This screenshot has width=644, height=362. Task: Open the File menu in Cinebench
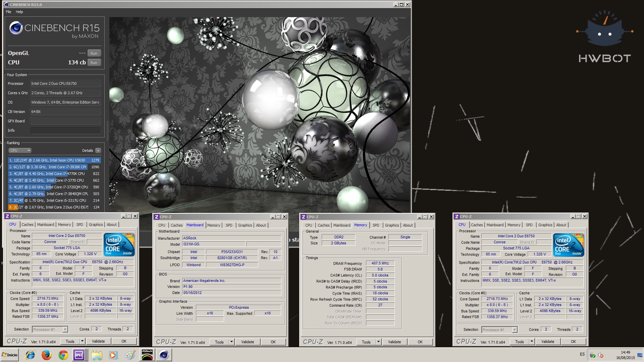pos(8,12)
